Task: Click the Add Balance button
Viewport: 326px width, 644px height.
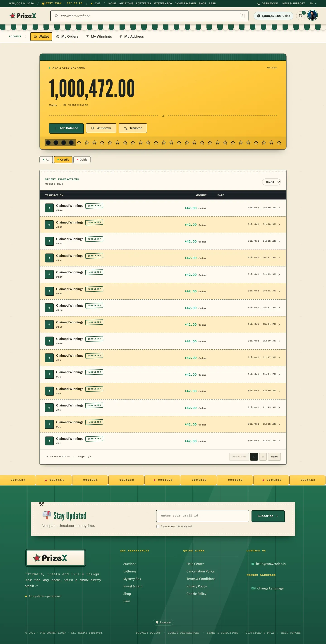Action: (66, 128)
